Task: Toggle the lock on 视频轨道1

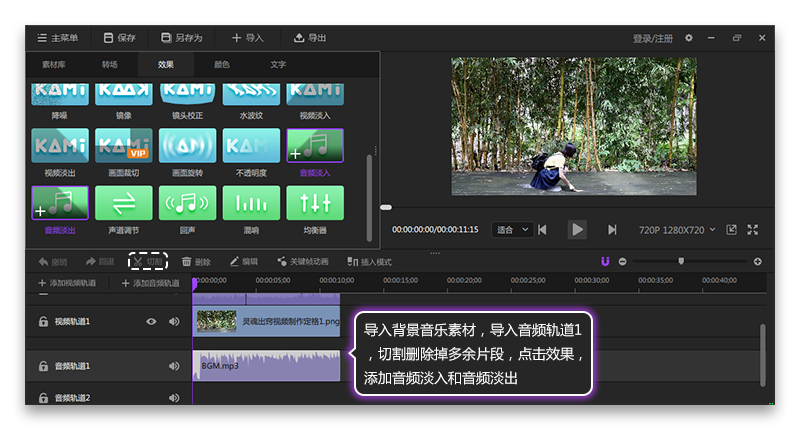Action: click(43, 322)
